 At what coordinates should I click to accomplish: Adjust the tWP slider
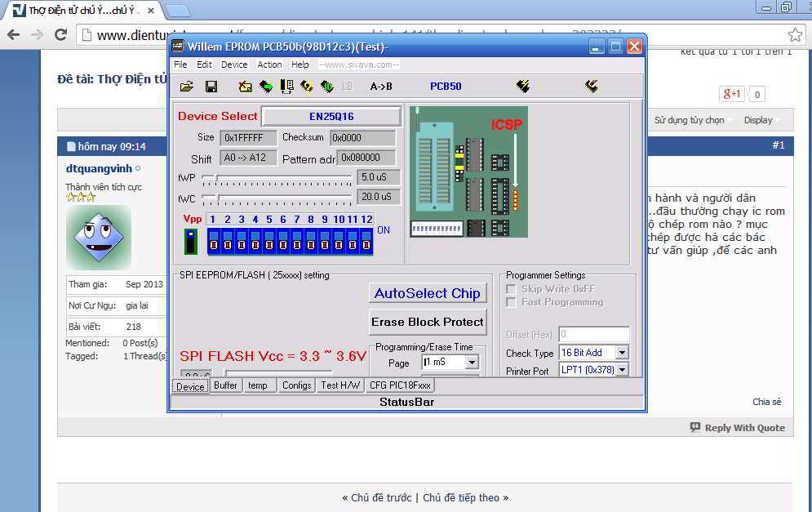[x=218, y=178]
